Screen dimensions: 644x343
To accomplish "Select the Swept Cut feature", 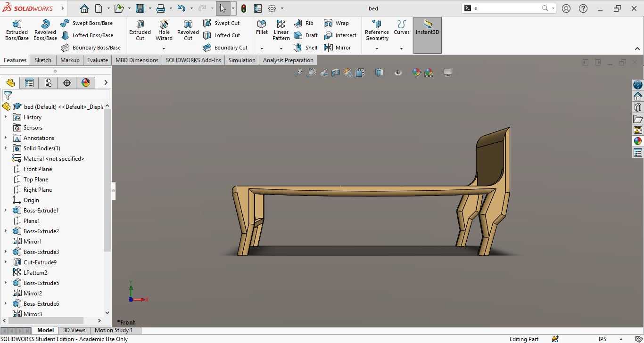I will 221,23.
